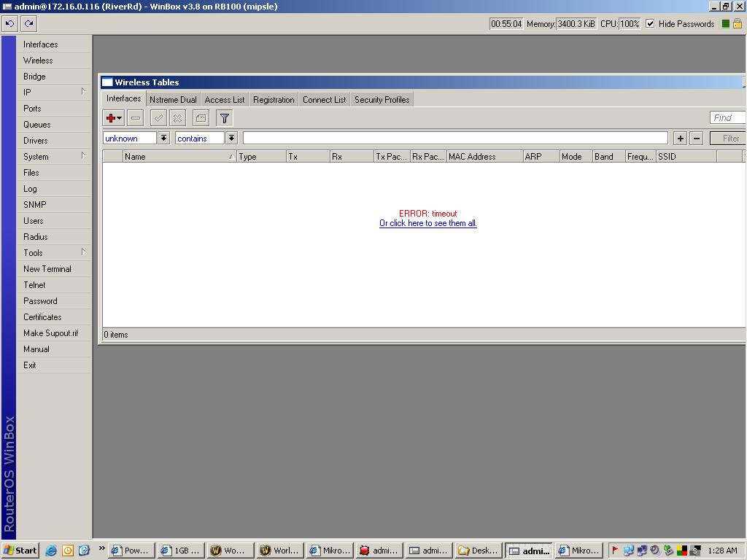Click the red flag system tray icon

pos(615,550)
